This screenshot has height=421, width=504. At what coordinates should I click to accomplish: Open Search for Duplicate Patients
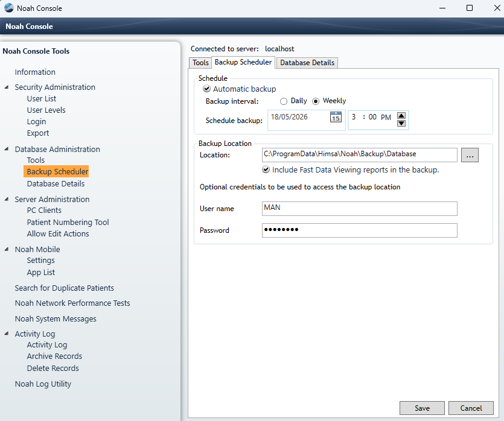[65, 288]
